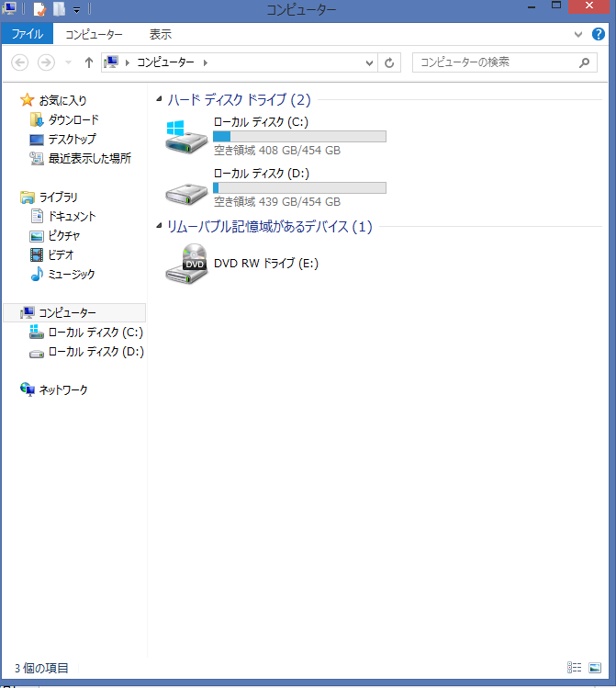Select ローカル ディスク (C:) in the sidebar
Viewport: 616px width, 688px height.
(x=95, y=333)
